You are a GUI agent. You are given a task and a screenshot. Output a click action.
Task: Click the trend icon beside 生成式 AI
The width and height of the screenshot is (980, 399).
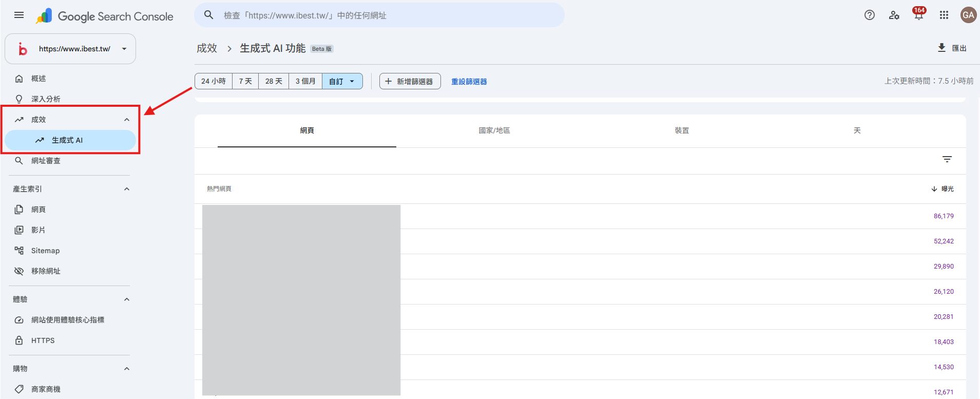40,140
